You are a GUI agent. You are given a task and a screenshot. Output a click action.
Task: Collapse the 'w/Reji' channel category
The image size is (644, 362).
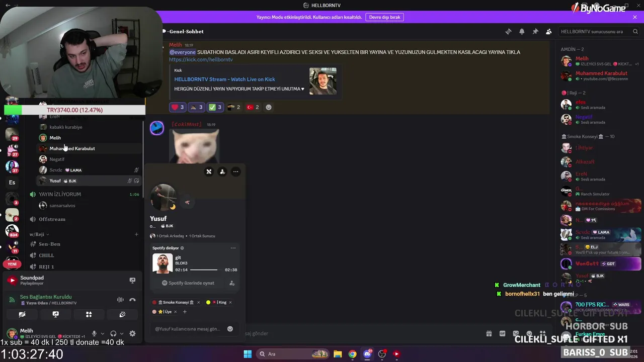[x=39, y=234]
